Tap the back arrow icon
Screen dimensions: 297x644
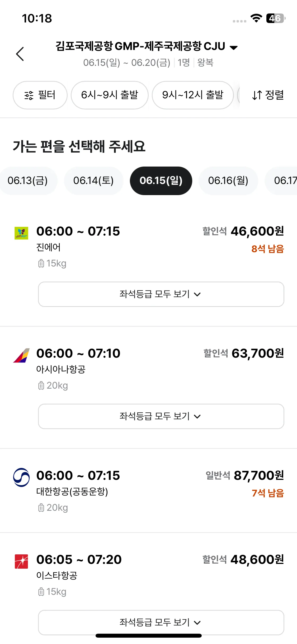pyautogui.click(x=20, y=54)
